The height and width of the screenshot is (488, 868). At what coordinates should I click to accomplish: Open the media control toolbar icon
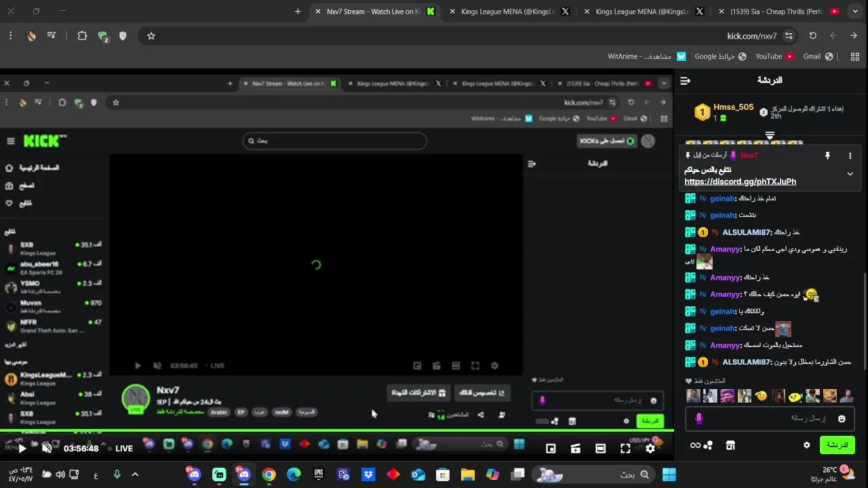point(52,36)
